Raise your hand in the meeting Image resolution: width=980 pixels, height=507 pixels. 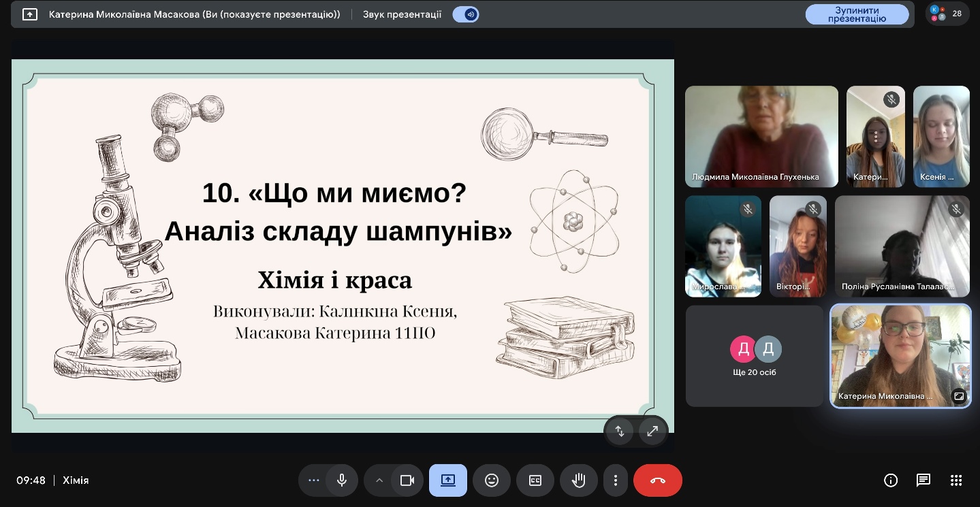(x=579, y=480)
